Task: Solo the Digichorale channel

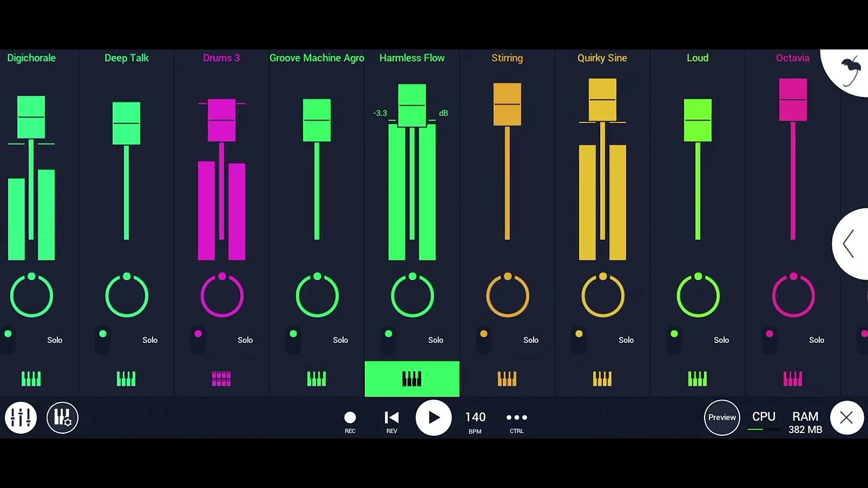Action: 55,340
